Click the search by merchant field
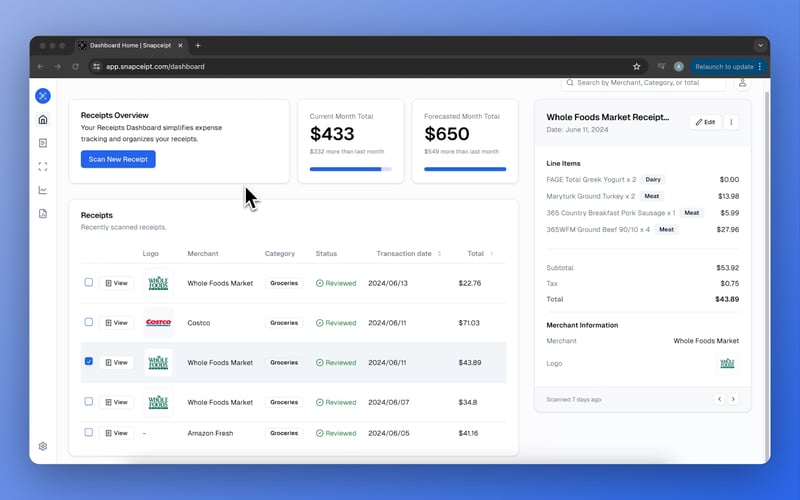Image resolution: width=800 pixels, height=500 pixels. pos(643,83)
